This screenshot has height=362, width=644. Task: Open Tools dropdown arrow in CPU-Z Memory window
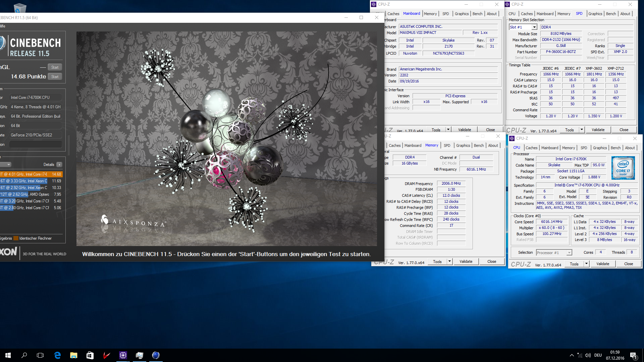click(x=449, y=262)
